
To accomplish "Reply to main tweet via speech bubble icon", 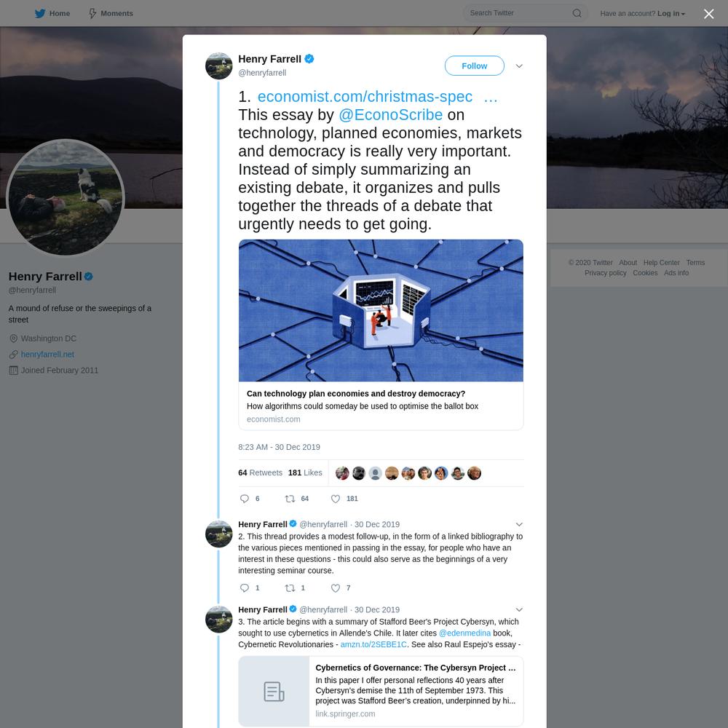I will 244,499.
